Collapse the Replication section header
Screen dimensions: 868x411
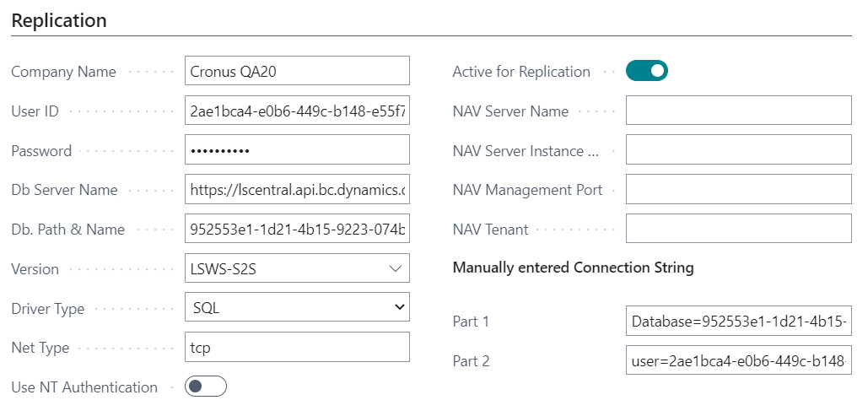tap(59, 20)
